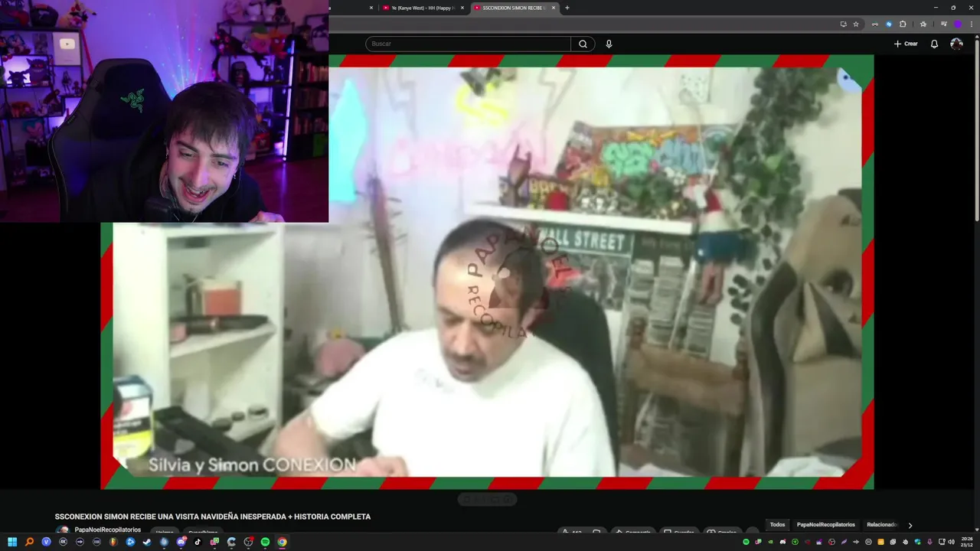Click the Spotify system tray icon
The width and height of the screenshot is (980, 551).
(746, 542)
